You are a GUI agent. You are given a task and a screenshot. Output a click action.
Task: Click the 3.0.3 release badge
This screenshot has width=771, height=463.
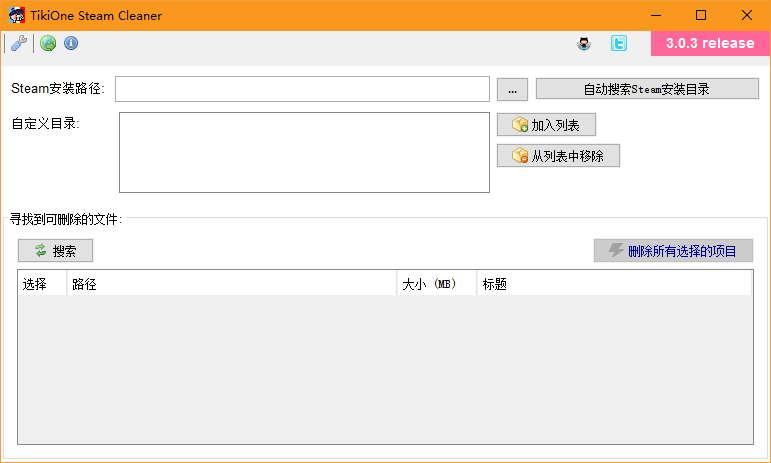pyautogui.click(x=710, y=43)
